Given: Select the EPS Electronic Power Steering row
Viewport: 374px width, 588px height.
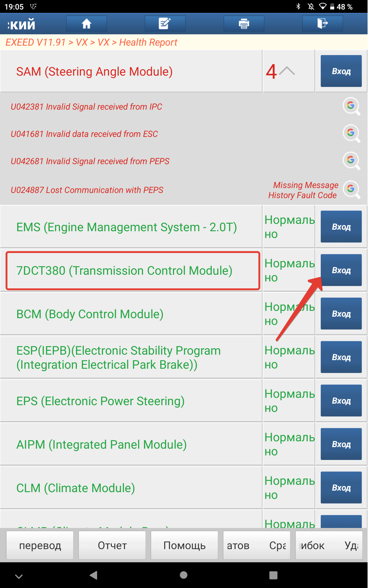Looking at the screenshot, I should click(131, 401).
